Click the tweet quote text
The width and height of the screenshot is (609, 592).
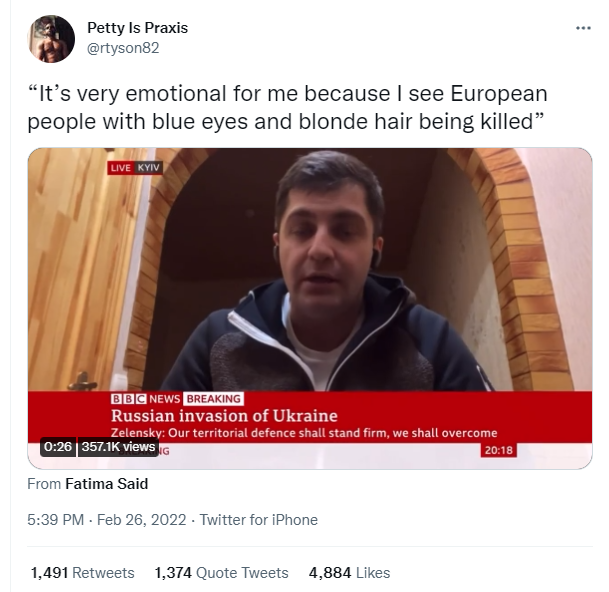pyautogui.click(x=287, y=107)
